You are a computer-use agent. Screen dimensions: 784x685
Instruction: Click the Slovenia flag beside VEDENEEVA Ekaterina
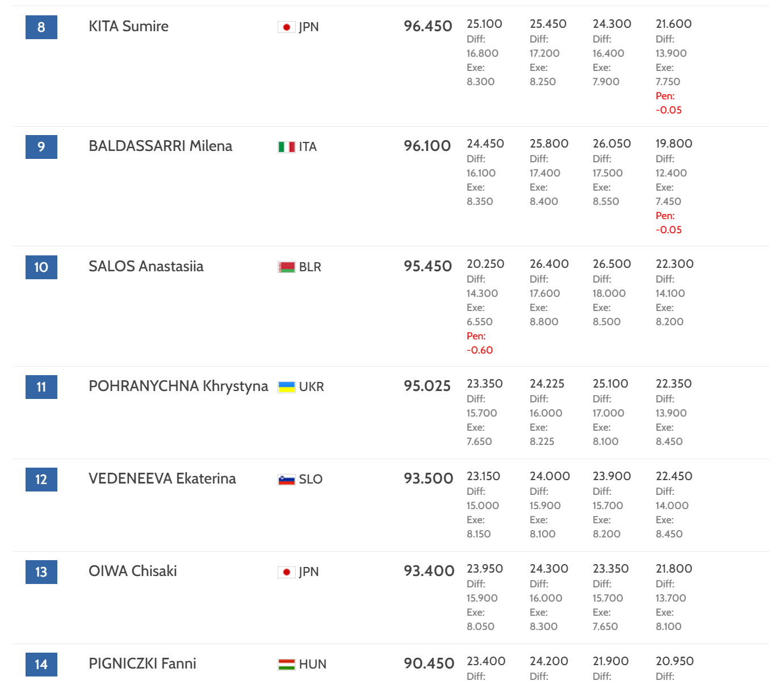point(286,480)
